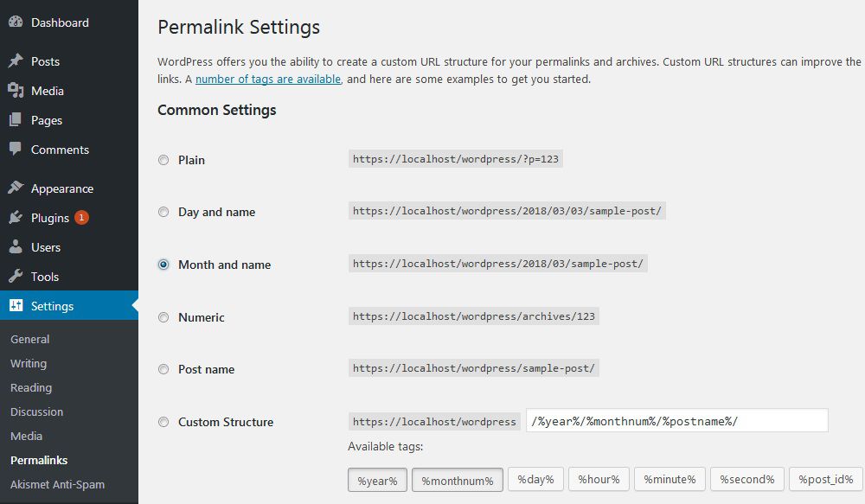Open Media settings submenu item
The width and height of the screenshot is (865, 504).
coord(26,437)
